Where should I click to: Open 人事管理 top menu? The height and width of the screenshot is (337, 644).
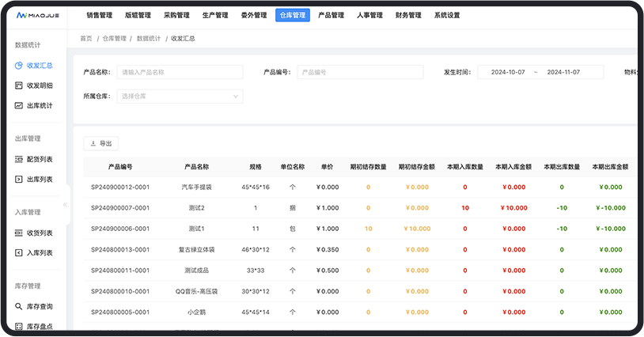[x=369, y=15]
